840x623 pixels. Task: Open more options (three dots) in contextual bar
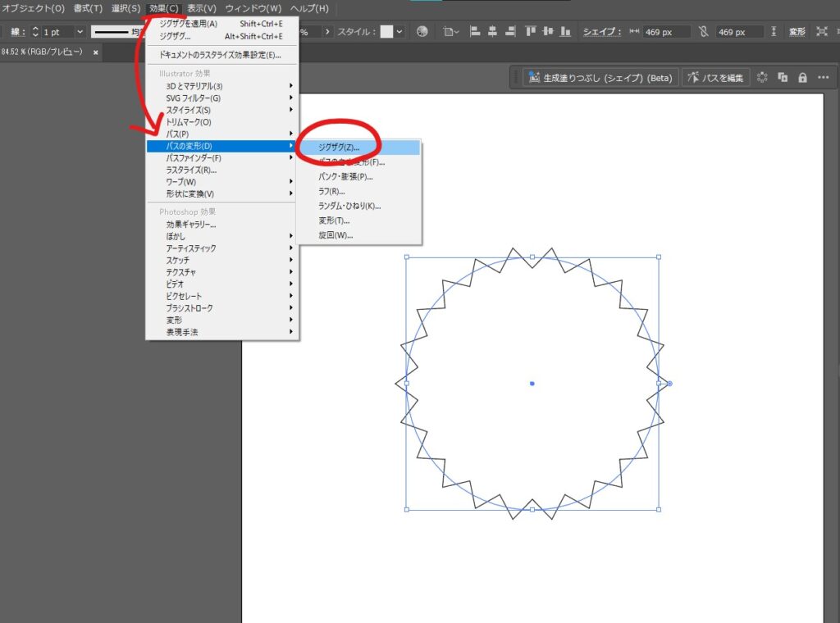824,78
